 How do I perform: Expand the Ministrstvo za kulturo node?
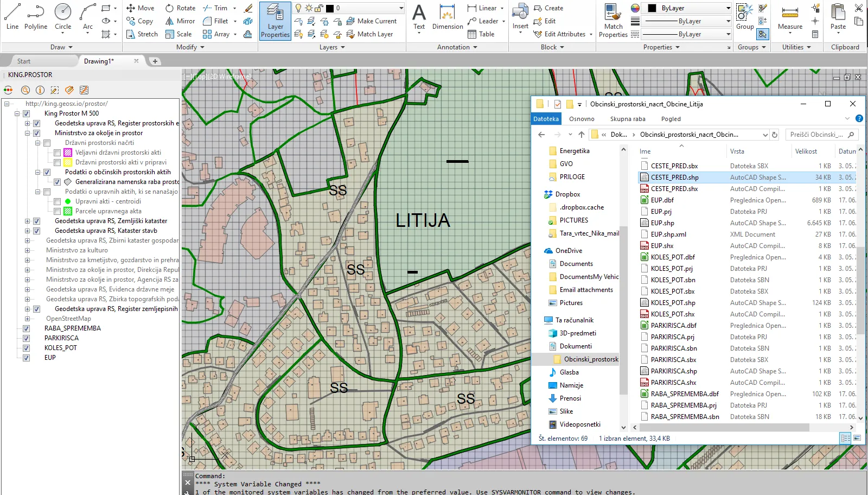pyautogui.click(x=27, y=250)
